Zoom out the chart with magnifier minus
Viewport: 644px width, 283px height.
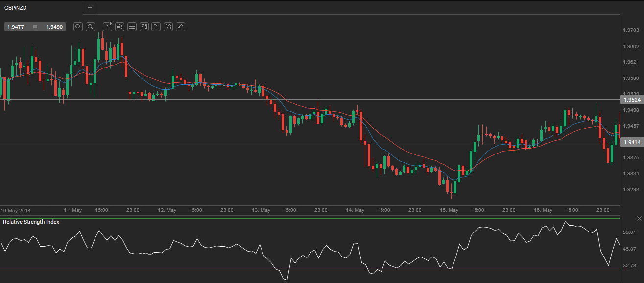coord(78,27)
